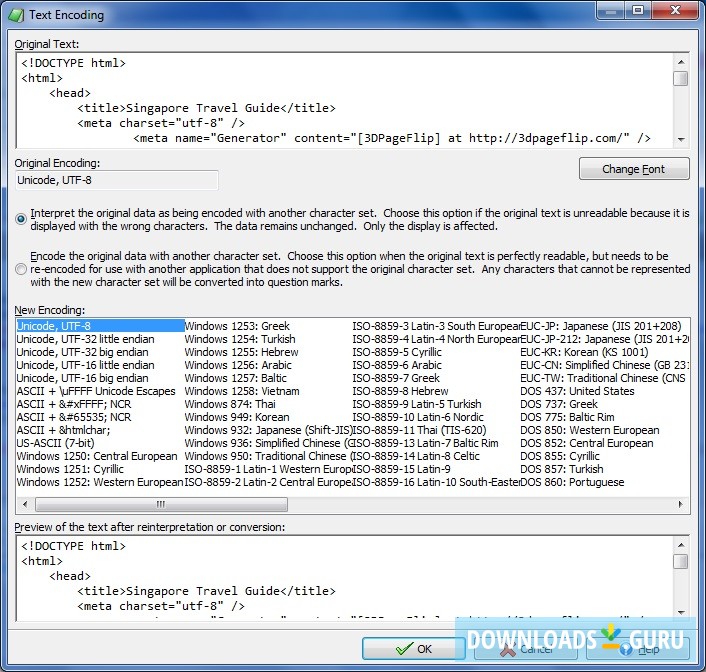Select DOS 850: Western European
The image size is (706, 672).
coord(590,430)
